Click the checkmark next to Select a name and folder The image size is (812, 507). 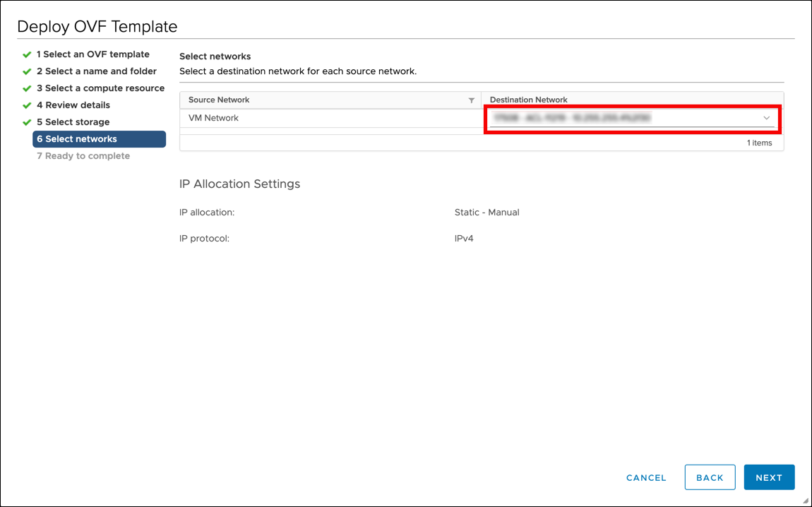(27, 71)
